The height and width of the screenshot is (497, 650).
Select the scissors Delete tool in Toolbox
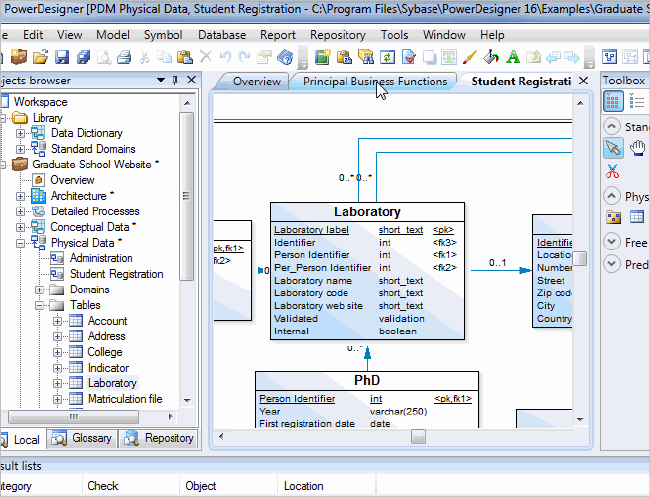612,171
